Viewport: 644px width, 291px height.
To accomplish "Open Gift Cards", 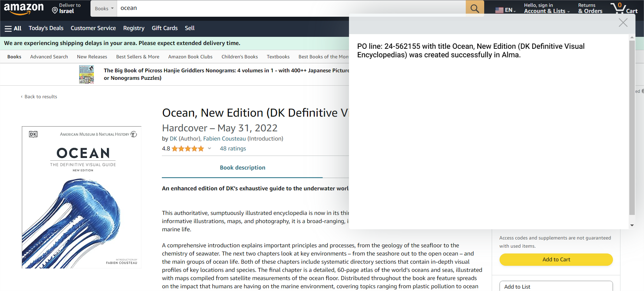I will (x=165, y=28).
